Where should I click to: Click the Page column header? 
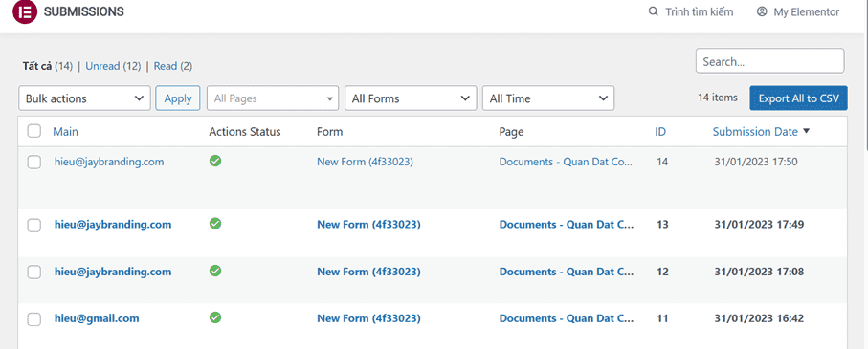tap(511, 132)
